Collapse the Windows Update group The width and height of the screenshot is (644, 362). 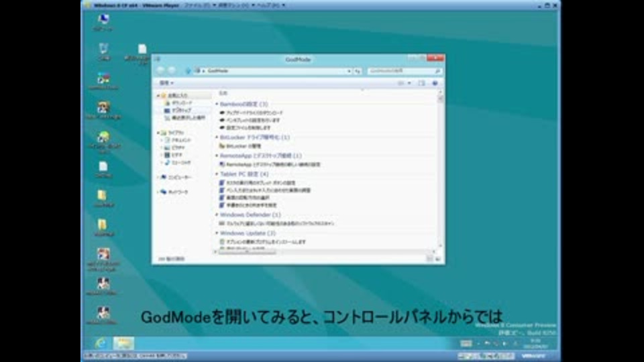pos(217,233)
